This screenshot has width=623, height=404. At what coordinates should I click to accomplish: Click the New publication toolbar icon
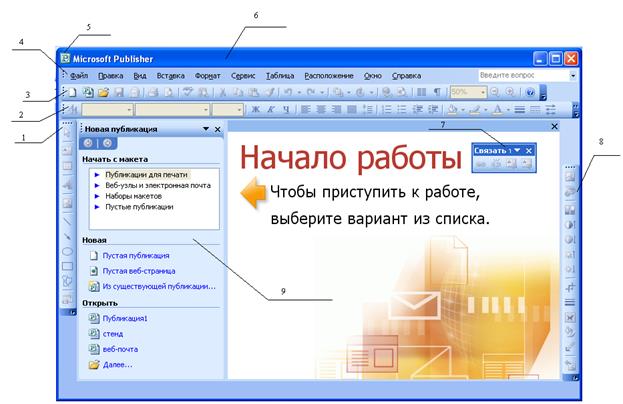[x=73, y=92]
